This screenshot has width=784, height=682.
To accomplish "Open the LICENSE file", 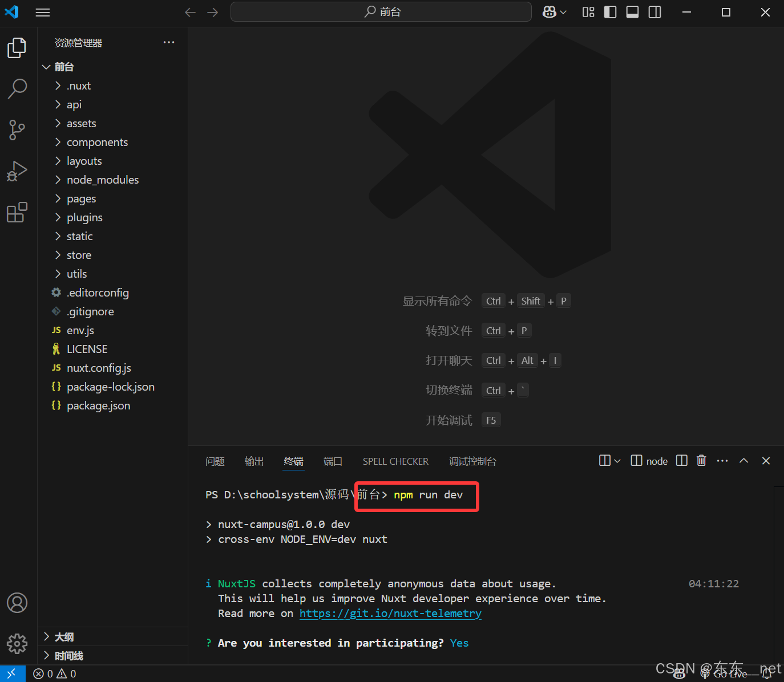I will pos(113,349).
